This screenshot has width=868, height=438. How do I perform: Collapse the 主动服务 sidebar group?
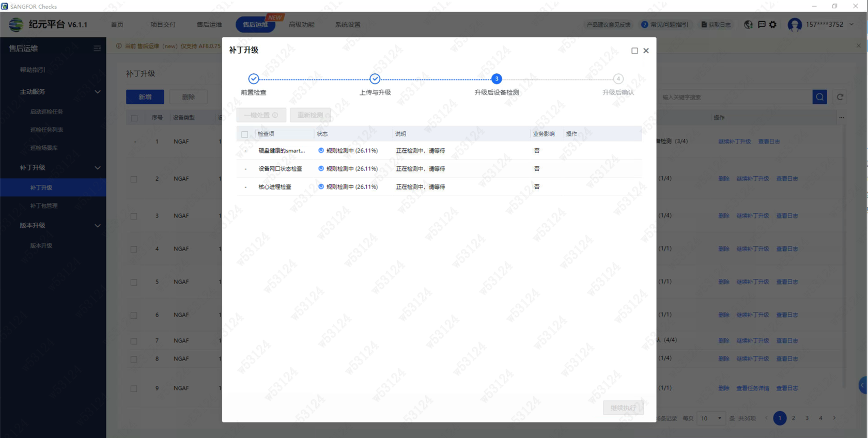[x=97, y=92]
